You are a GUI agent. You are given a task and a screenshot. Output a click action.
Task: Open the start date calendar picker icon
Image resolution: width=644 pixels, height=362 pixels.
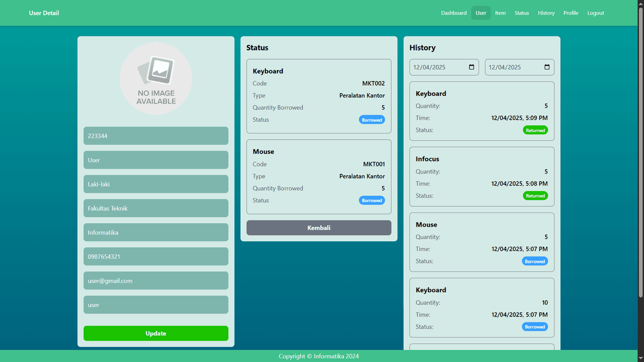[472, 67]
